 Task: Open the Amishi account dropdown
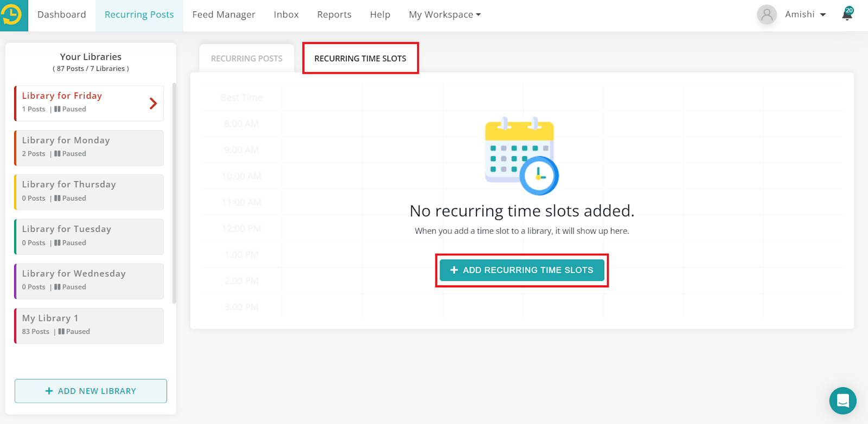pos(805,15)
